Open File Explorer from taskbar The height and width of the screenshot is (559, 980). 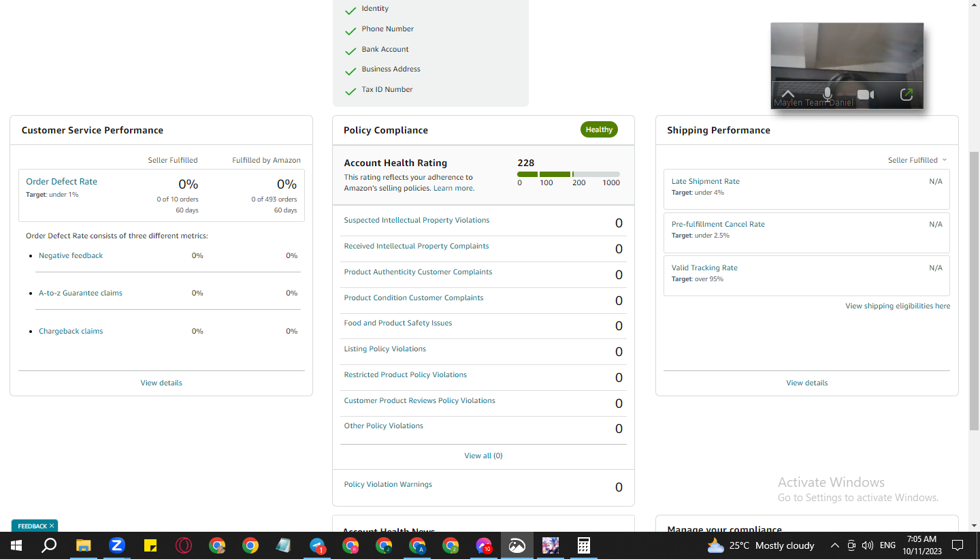click(x=83, y=545)
